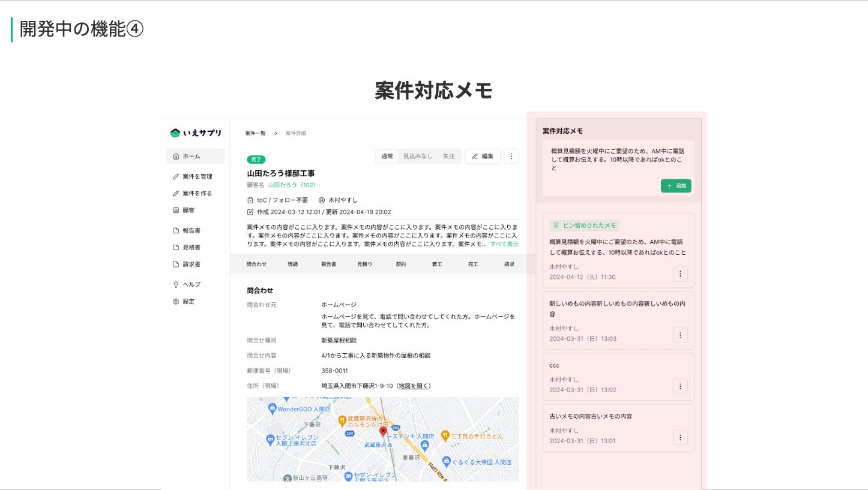This screenshot has height=490, width=868.
Task: Click the 案件対応メモ panel heading
Action: (x=562, y=131)
